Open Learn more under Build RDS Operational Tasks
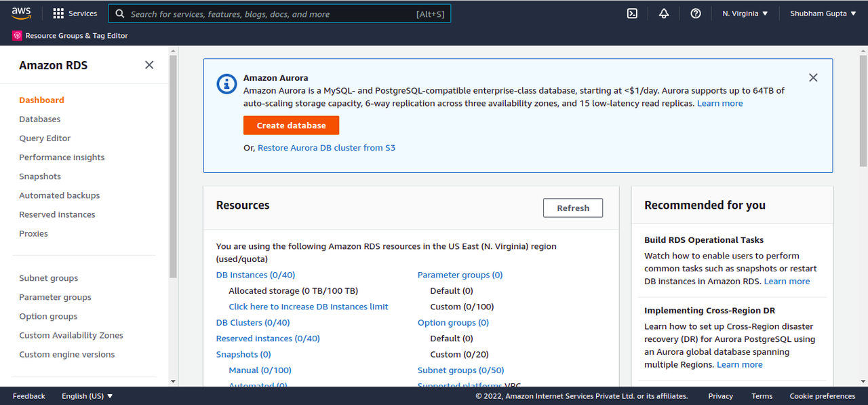 tap(787, 281)
